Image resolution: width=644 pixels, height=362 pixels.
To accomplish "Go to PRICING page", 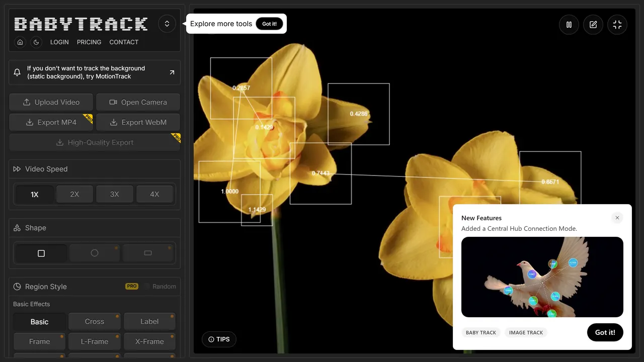I will [89, 42].
